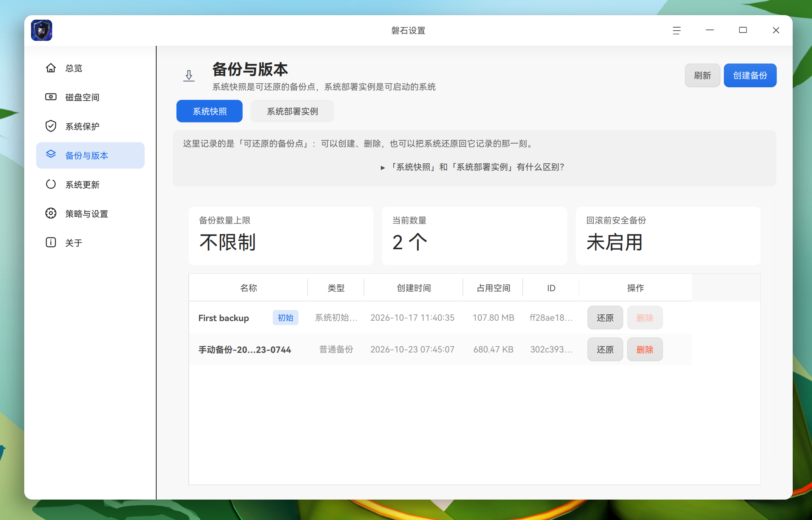
Task: Open 总览 in the sidebar
Action: click(90, 68)
